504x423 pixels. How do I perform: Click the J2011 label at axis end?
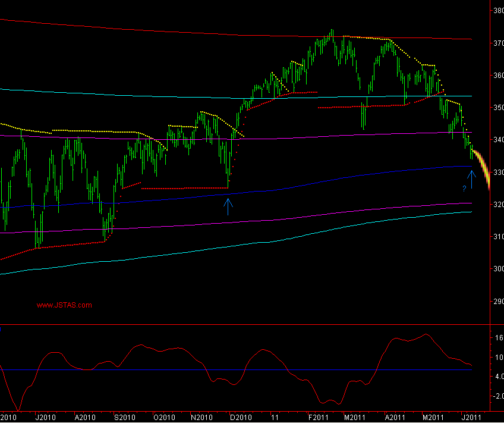[x=469, y=417]
